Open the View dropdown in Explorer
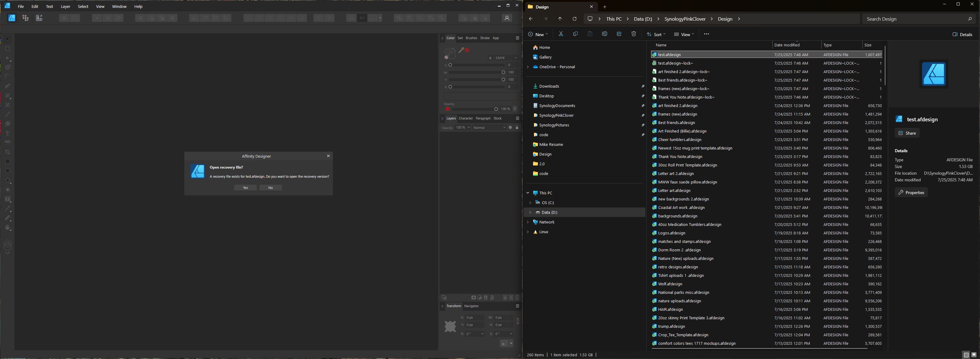Screen dimensions: 980x359 (684, 34)
